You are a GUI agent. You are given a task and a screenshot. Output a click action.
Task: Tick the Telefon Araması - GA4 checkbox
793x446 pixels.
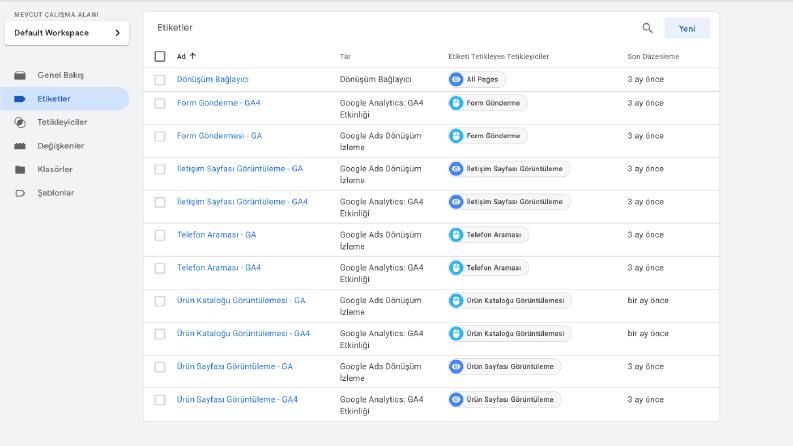pyautogui.click(x=160, y=268)
